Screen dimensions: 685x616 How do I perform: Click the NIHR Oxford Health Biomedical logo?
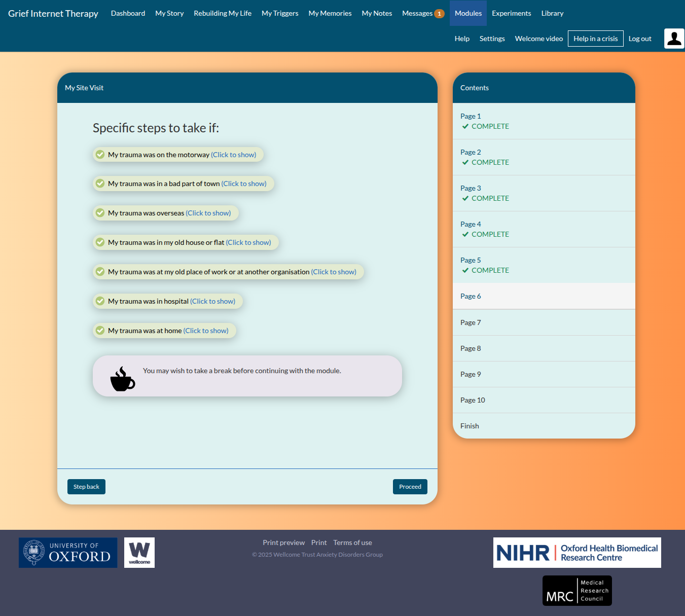click(x=576, y=553)
